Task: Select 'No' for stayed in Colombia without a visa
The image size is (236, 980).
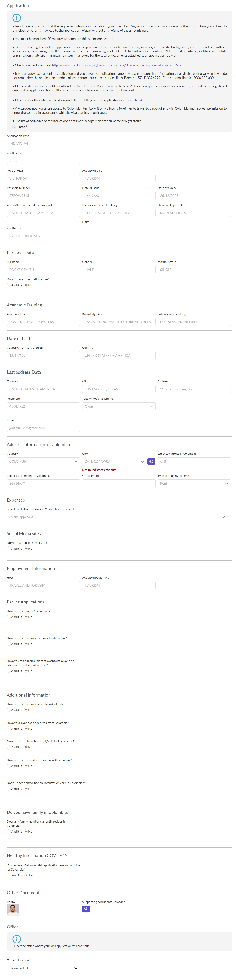Action: 26,766
